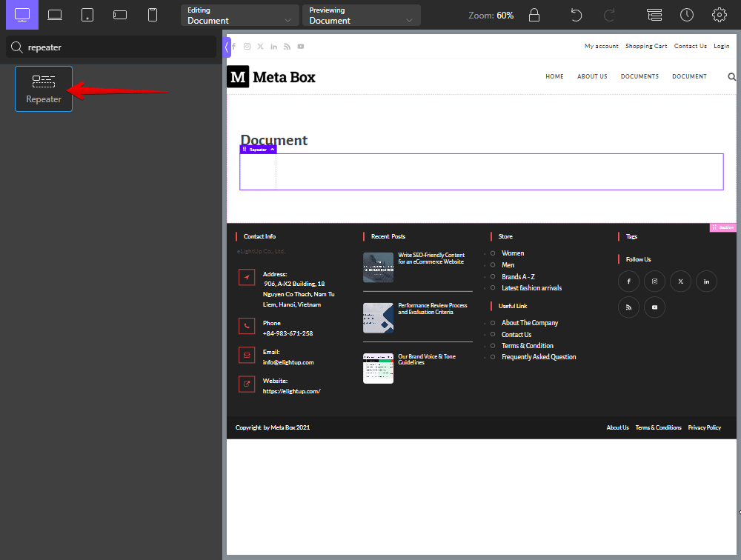Viewport: 741px width, 560px height.
Task: Expand the Repeater label chevron
Action: tap(272, 150)
